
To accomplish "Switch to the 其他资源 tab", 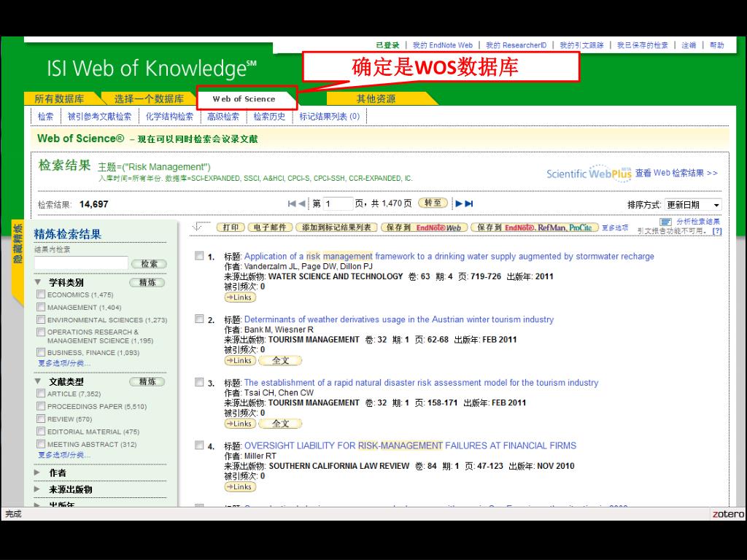I will 376,99.
